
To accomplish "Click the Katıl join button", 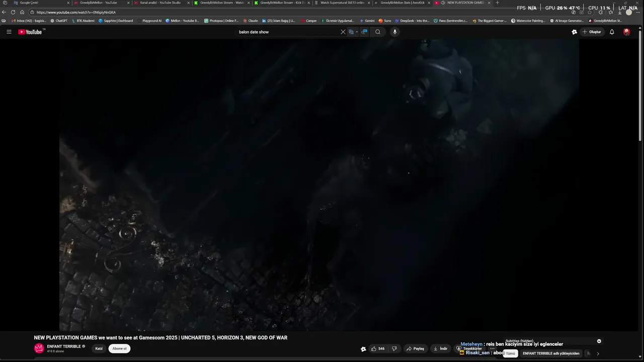I will coord(99,348).
